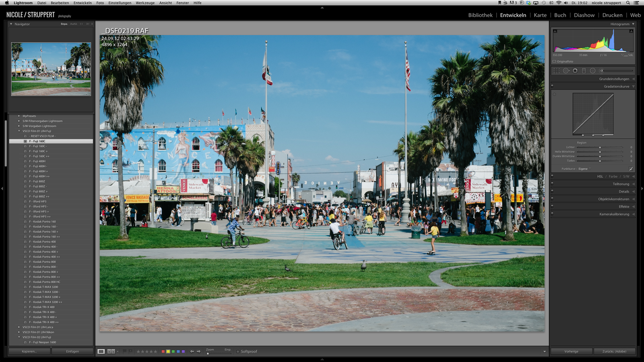Viewport: 644px width, 362px height.
Task: Switch to the Bibliothek module
Action: point(480,15)
